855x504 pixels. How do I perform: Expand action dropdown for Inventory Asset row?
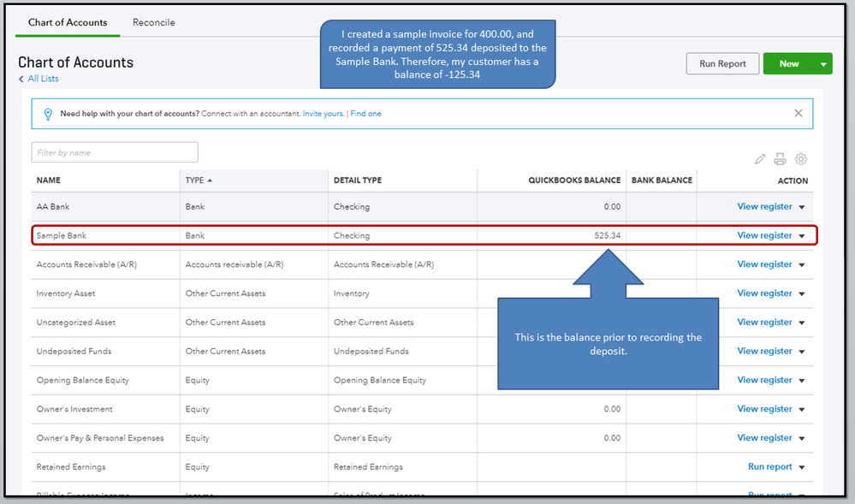tap(802, 294)
